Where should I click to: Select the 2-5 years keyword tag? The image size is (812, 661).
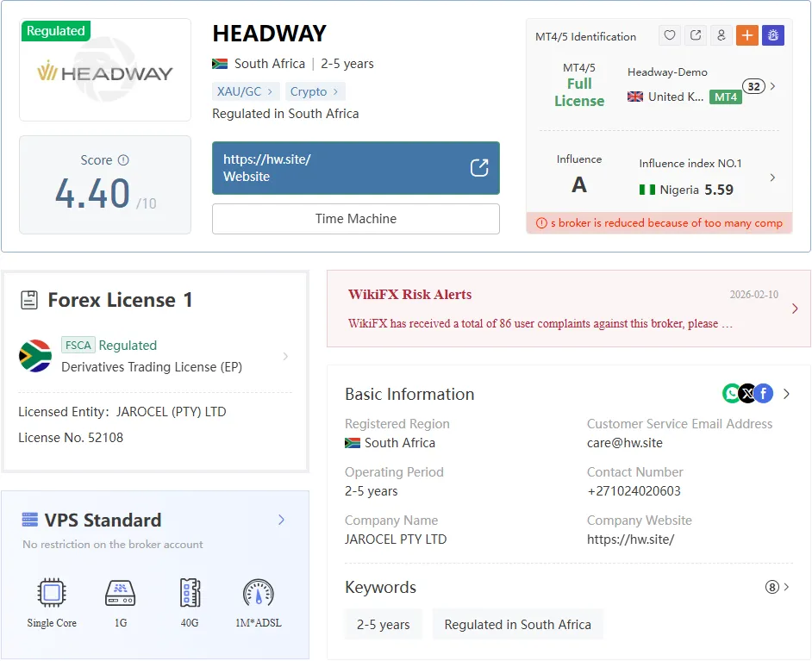(384, 624)
